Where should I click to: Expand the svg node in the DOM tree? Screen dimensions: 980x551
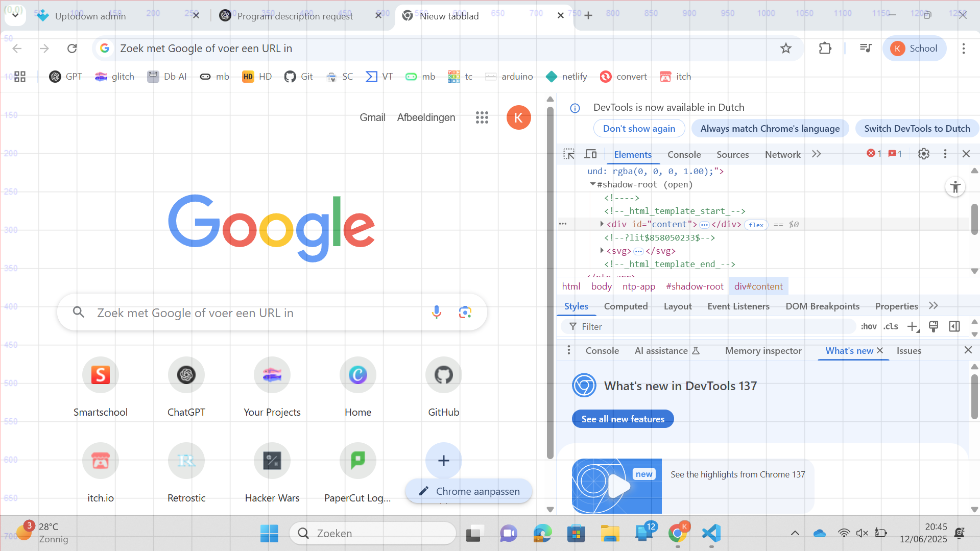tap(602, 250)
